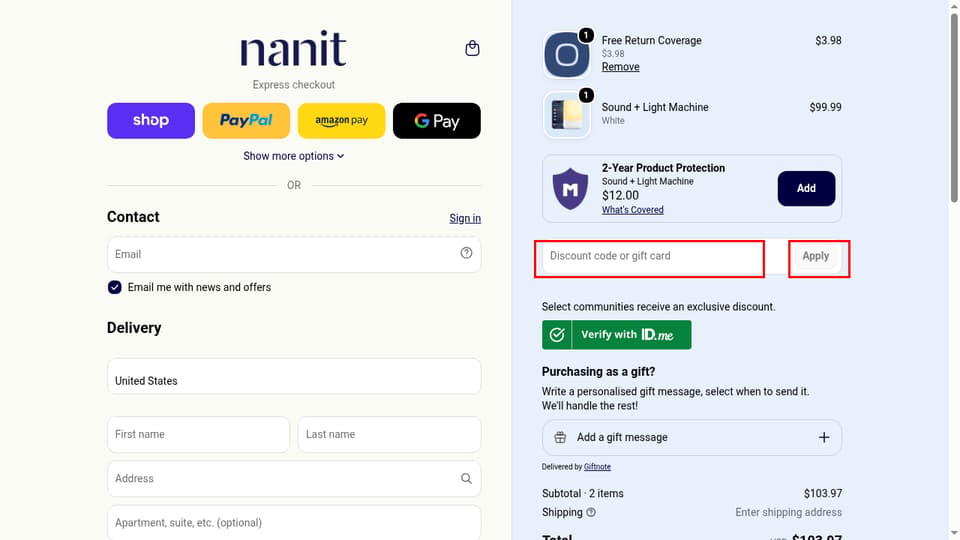Click the plus icon on Add a gift message
The height and width of the screenshot is (540, 960).
pos(824,438)
